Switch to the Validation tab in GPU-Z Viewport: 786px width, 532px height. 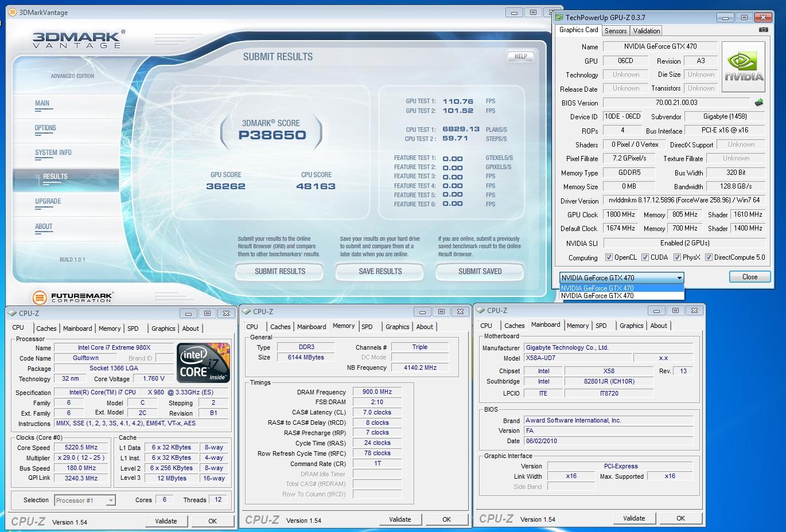point(647,31)
